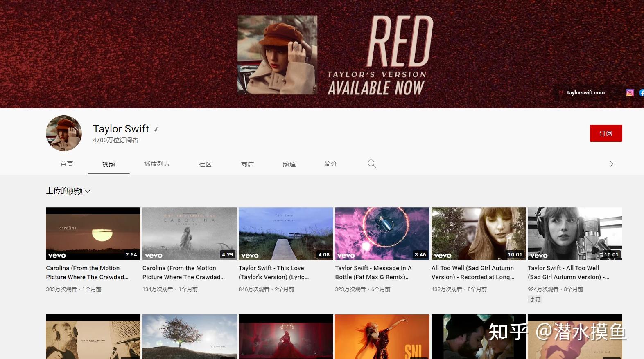The height and width of the screenshot is (359, 644).
Task: Open Message In A Bottle thumbnail
Action: coord(382,233)
